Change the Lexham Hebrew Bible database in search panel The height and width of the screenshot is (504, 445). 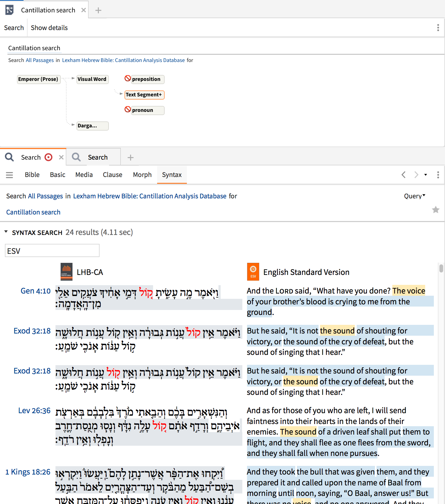pos(150,196)
